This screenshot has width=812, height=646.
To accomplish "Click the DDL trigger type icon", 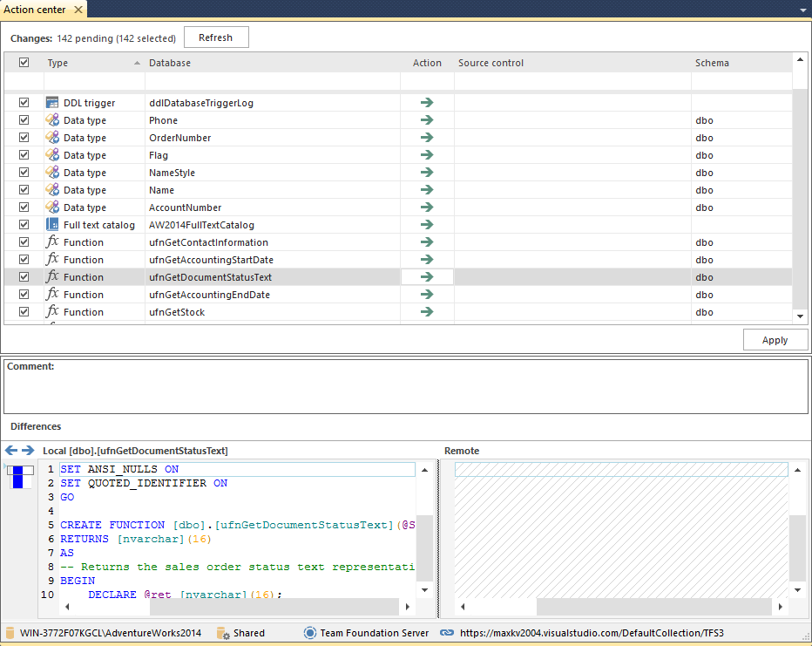I will point(52,103).
